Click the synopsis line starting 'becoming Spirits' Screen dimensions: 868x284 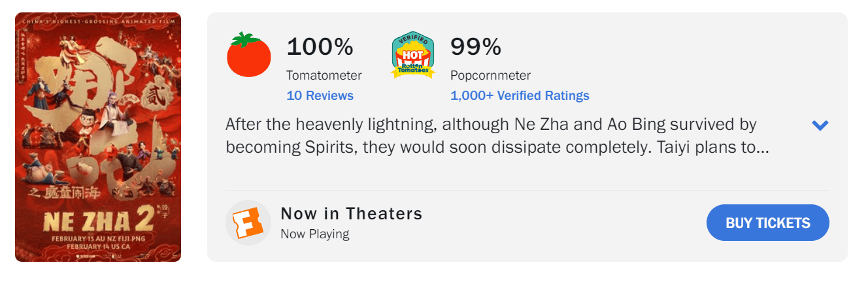click(497, 148)
